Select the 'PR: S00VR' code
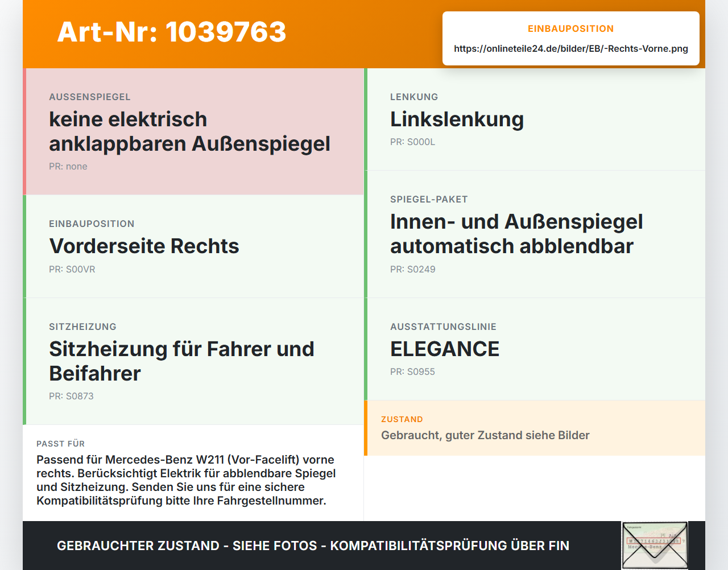The width and height of the screenshot is (728, 570). tap(72, 269)
